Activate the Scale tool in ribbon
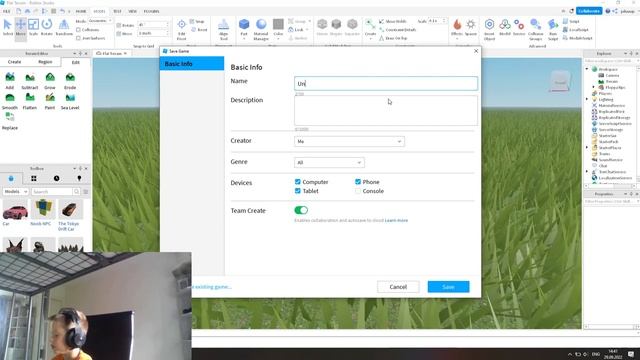Screen dimensions: 640x360 [33, 27]
